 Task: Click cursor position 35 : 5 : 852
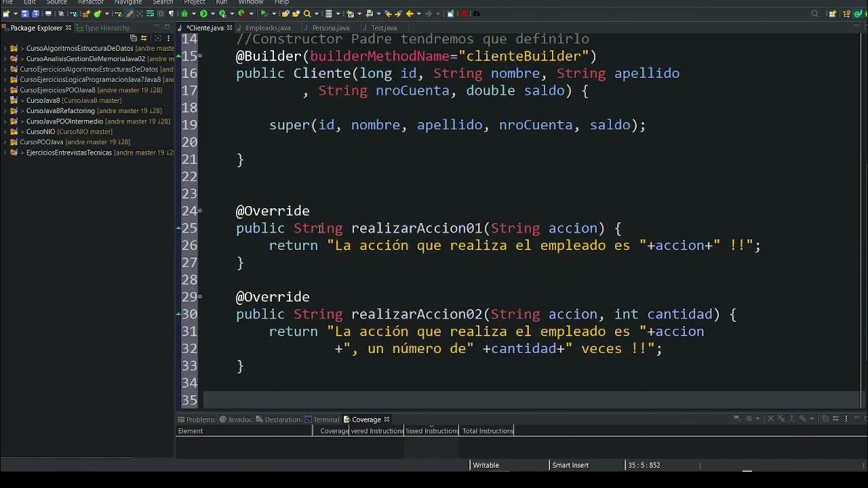(x=644, y=465)
